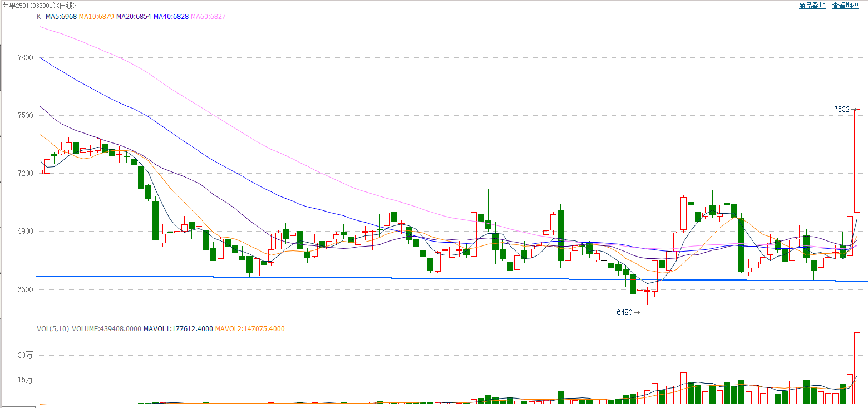This screenshot has height=408, width=868.
Task: Click the 7532 high price marker
Action: (842, 110)
